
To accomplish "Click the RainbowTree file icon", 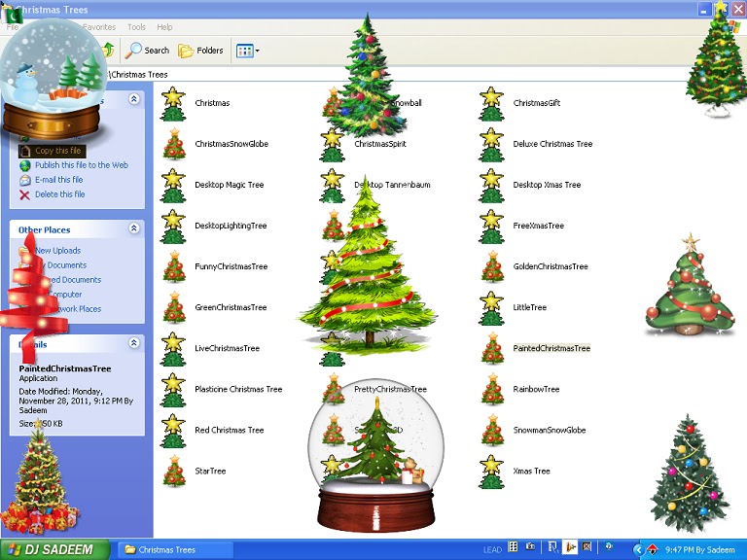I will [x=492, y=390].
